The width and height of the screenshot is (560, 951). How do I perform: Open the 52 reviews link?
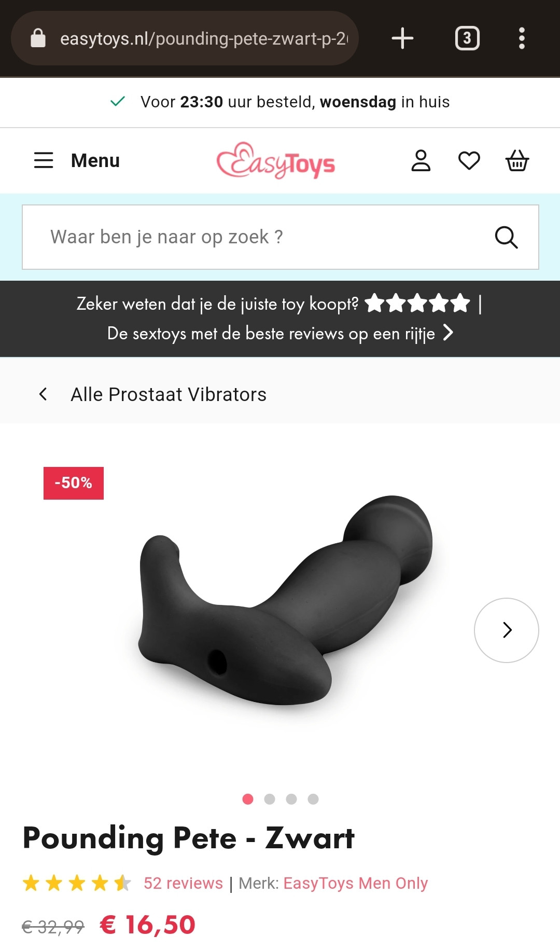tap(183, 883)
